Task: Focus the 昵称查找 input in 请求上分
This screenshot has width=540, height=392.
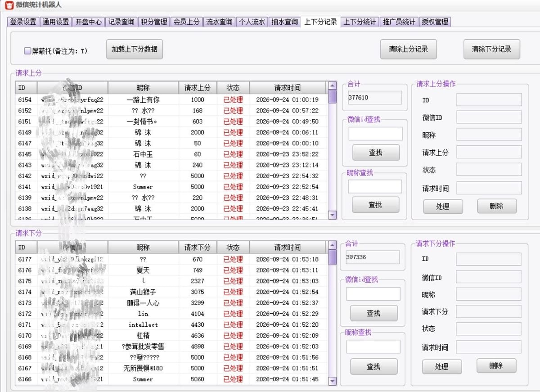Action: (x=375, y=186)
